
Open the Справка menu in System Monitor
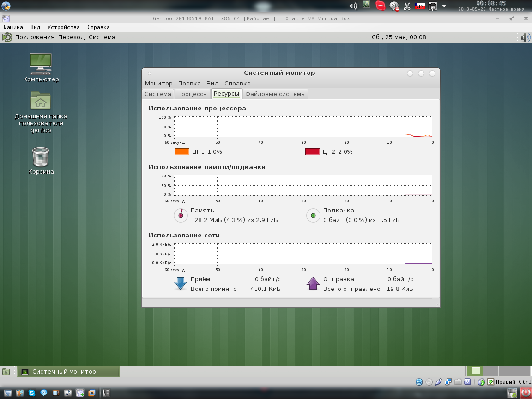click(237, 84)
